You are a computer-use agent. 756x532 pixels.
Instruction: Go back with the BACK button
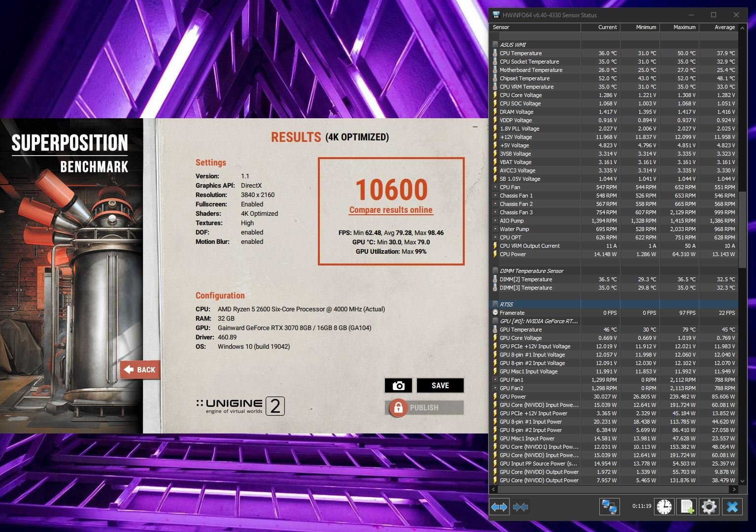140,369
